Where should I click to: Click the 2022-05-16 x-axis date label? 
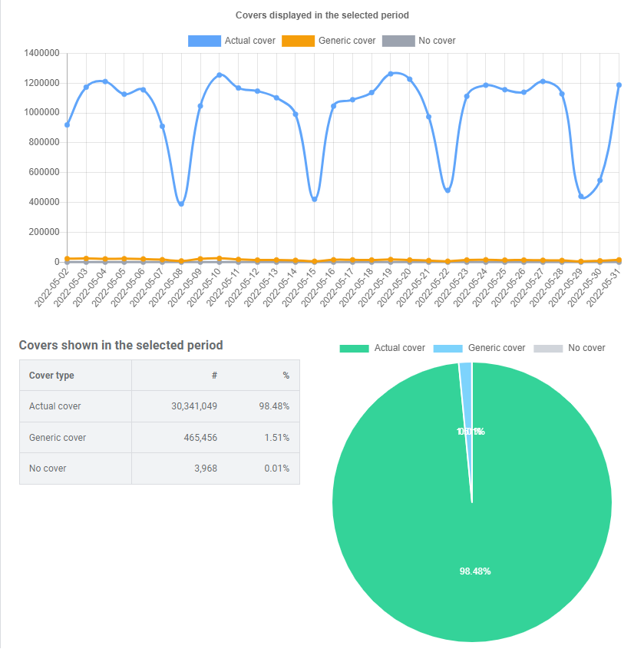pos(318,288)
